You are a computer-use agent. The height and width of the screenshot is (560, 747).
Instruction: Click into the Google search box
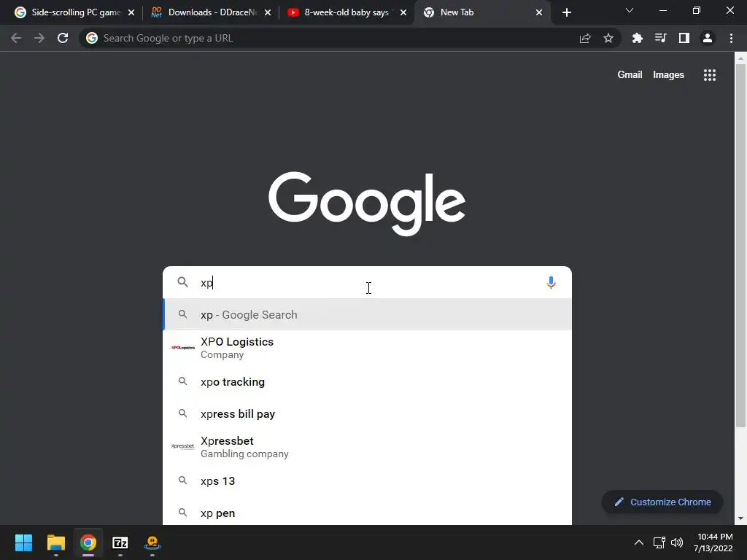click(367, 282)
